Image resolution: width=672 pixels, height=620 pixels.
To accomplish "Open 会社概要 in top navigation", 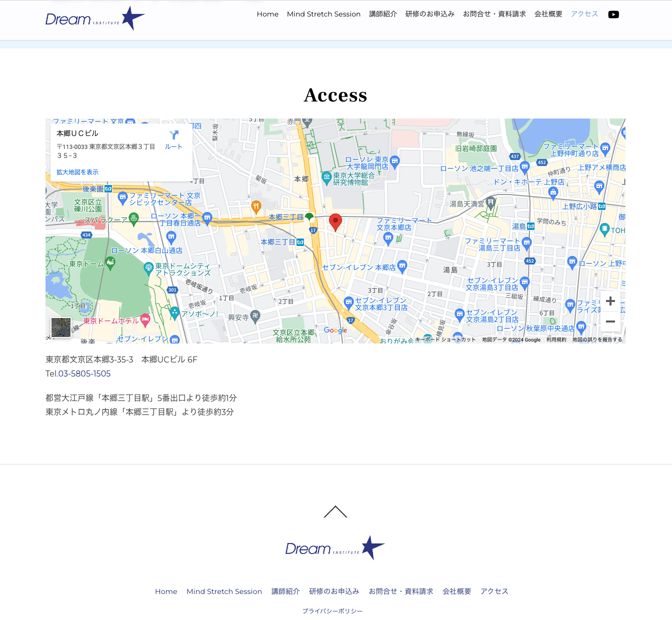I will (548, 14).
